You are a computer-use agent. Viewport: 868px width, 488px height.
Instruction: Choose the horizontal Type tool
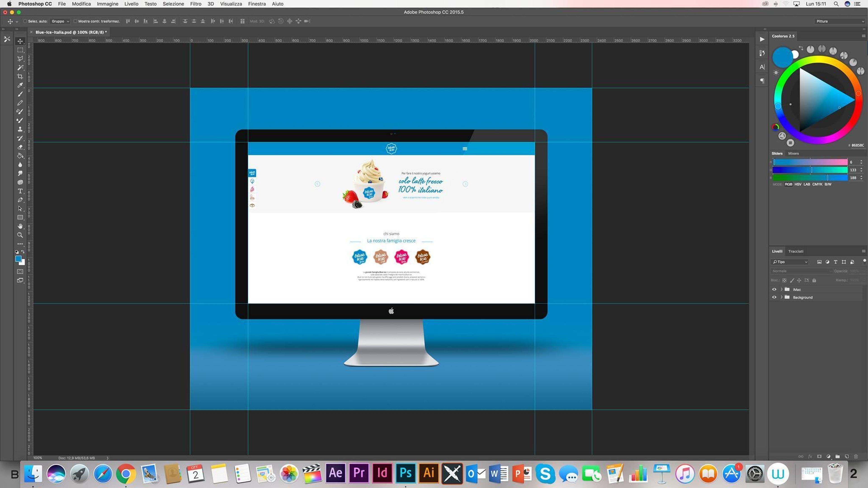pos(20,191)
